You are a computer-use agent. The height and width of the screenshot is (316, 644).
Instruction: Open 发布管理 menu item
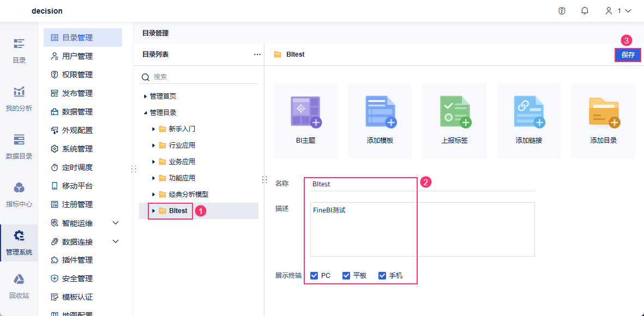[x=83, y=93]
